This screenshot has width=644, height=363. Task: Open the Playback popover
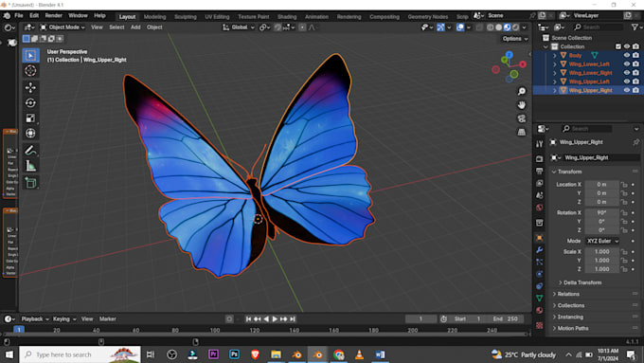(34, 319)
